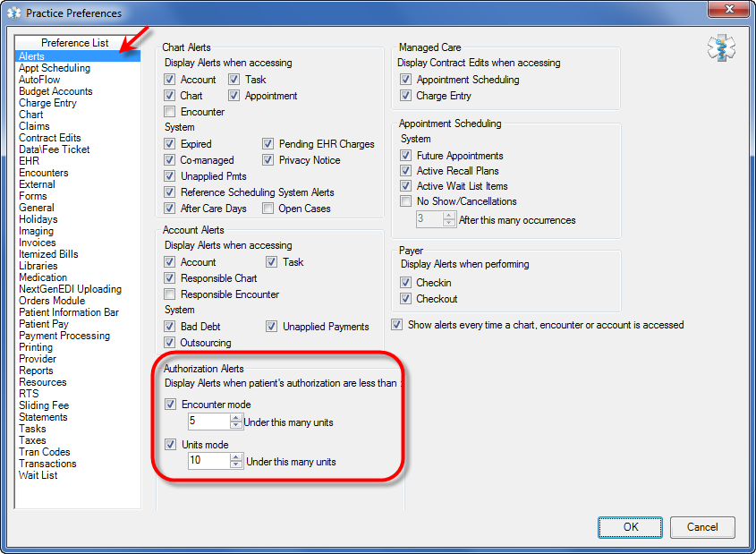Toggle Account Alerts Unapplied Payments checkbox
This screenshot has width=756, height=554.
pyautogui.click(x=271, y=327)
